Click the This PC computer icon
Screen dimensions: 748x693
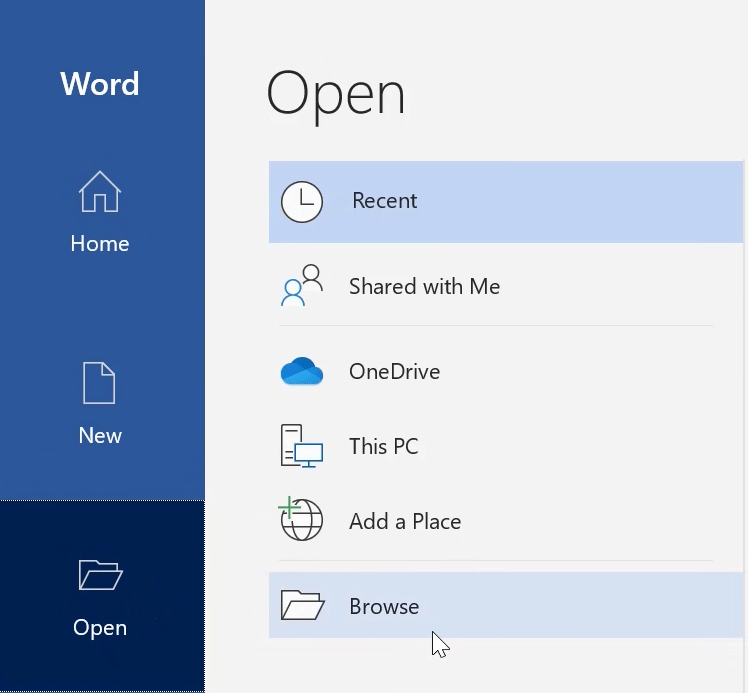[x=302, y=447]
